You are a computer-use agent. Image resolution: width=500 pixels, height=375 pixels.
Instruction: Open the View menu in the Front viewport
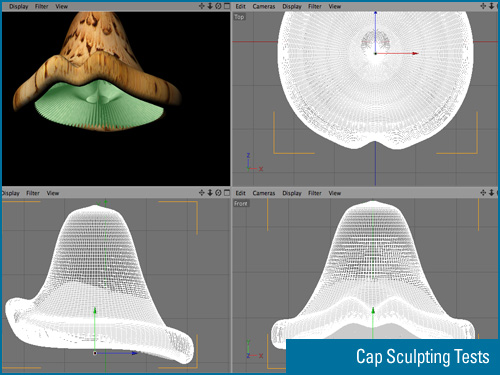click(x=335, y=193)
